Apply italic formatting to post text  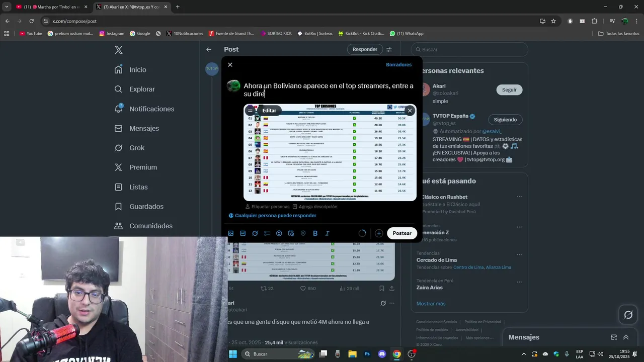[328, 233]
